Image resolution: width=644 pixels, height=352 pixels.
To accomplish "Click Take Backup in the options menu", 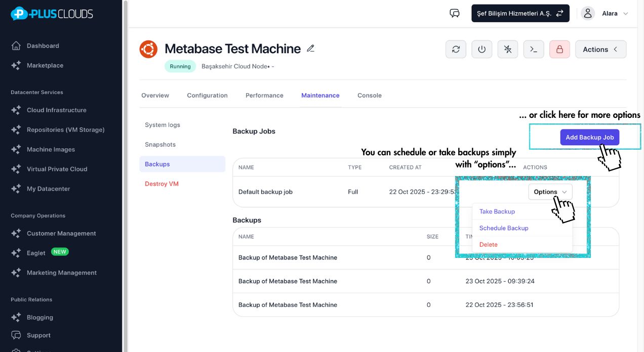I will [x=497, y=211].
